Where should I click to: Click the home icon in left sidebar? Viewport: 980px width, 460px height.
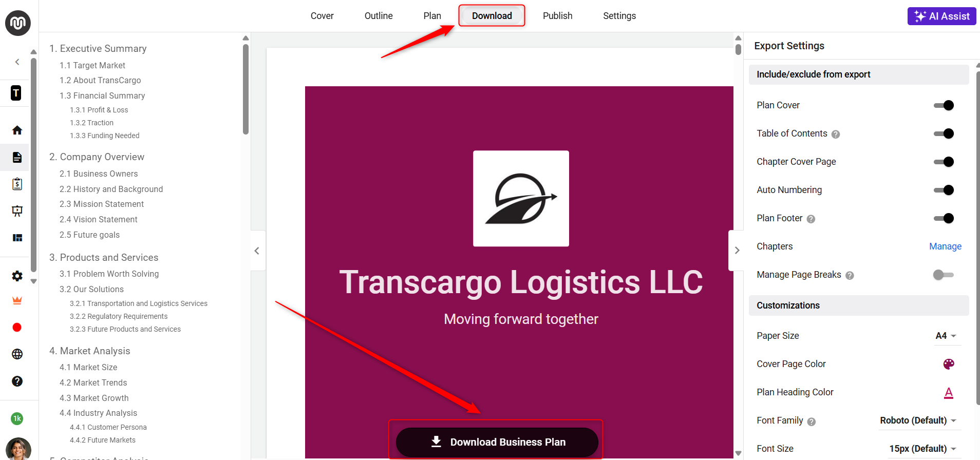[17, 130]
